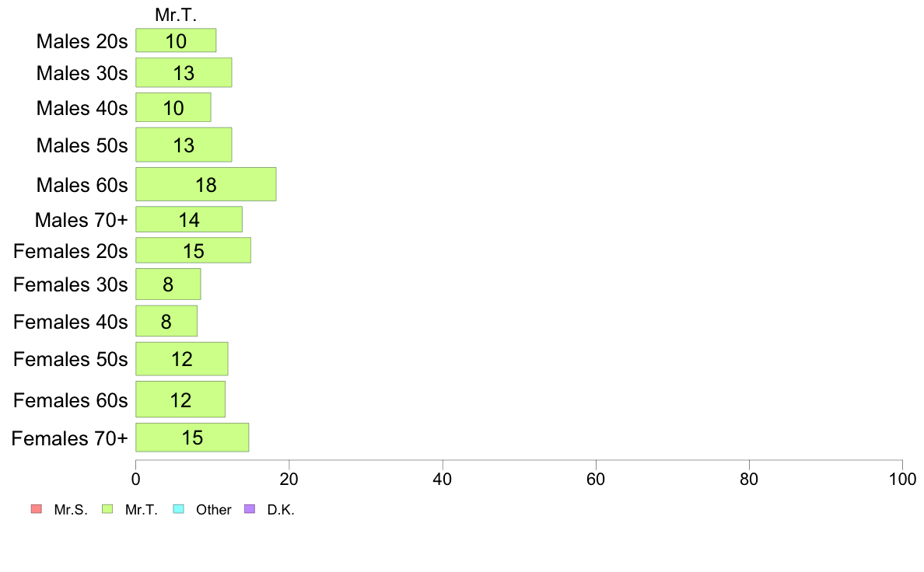Screen dimensions: 924x572
Task: Click the 100 axis tick label
Action: click(902, 479)
